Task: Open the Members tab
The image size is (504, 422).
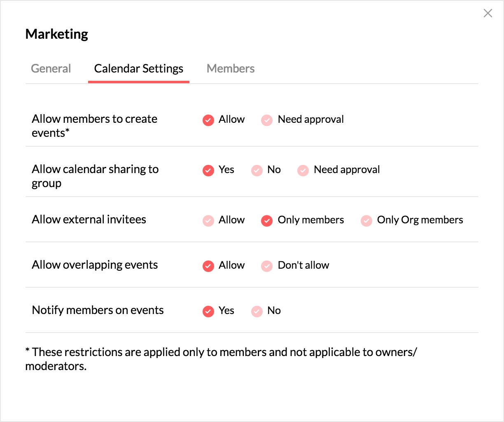Action: tap(231, 68)
